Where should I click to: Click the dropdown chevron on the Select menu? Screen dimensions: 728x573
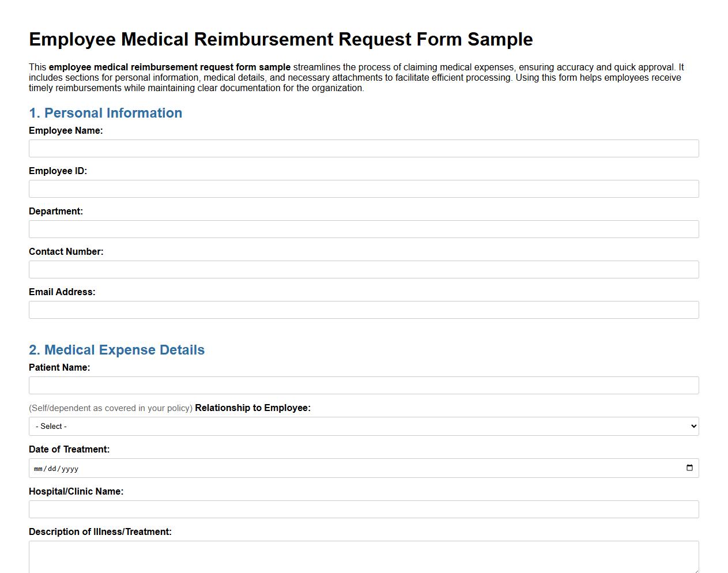tap(691, 426)
